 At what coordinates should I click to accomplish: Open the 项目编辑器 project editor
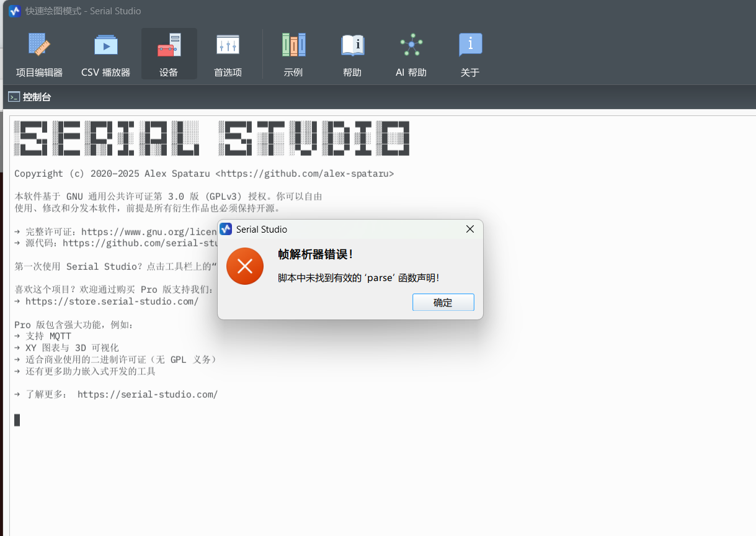[39, 55]
